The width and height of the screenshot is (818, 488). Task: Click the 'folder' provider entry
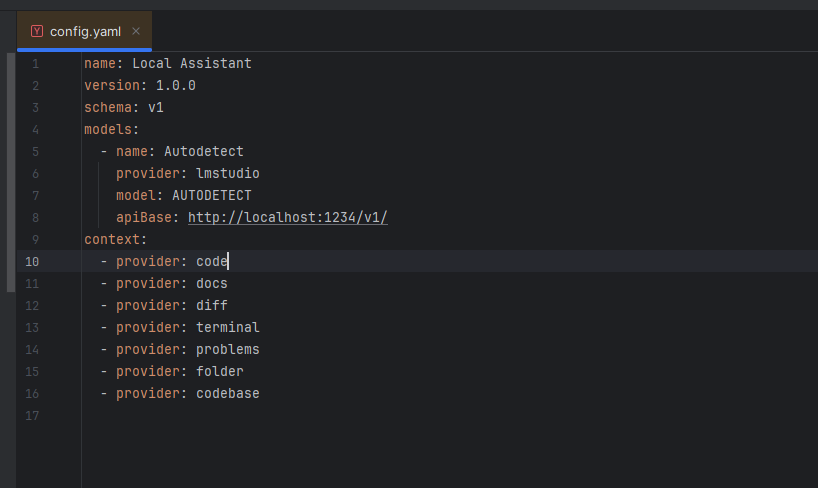tap(219, 371)
